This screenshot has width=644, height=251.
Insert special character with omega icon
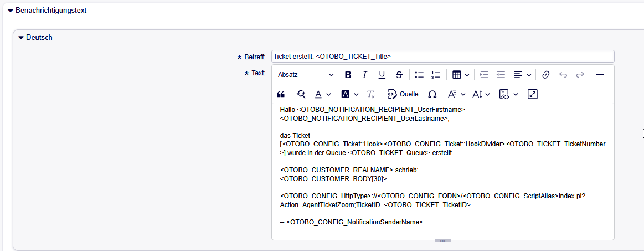click(x=432, y=94)
